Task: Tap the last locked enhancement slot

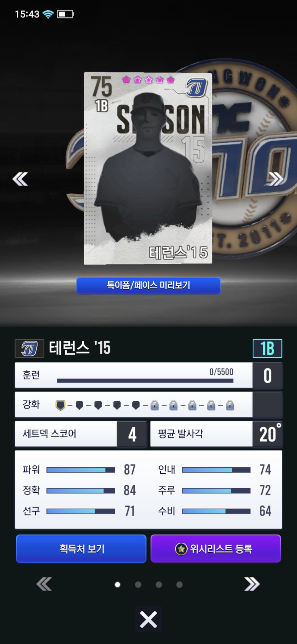Action: point(230,405)
